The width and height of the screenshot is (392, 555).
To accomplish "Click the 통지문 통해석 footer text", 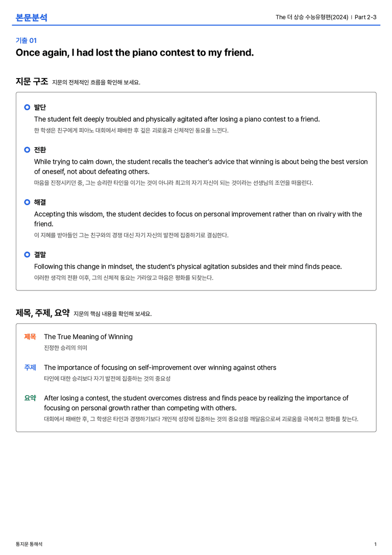I will pos(29,544).
